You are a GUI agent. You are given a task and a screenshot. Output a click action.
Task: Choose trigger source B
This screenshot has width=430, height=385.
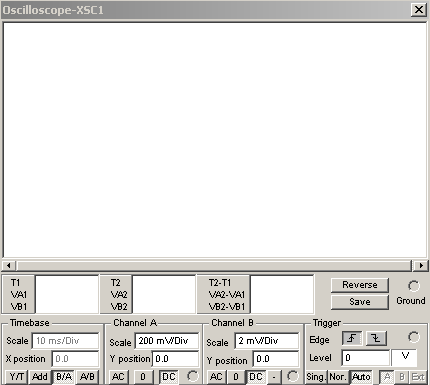click(402, 377)
